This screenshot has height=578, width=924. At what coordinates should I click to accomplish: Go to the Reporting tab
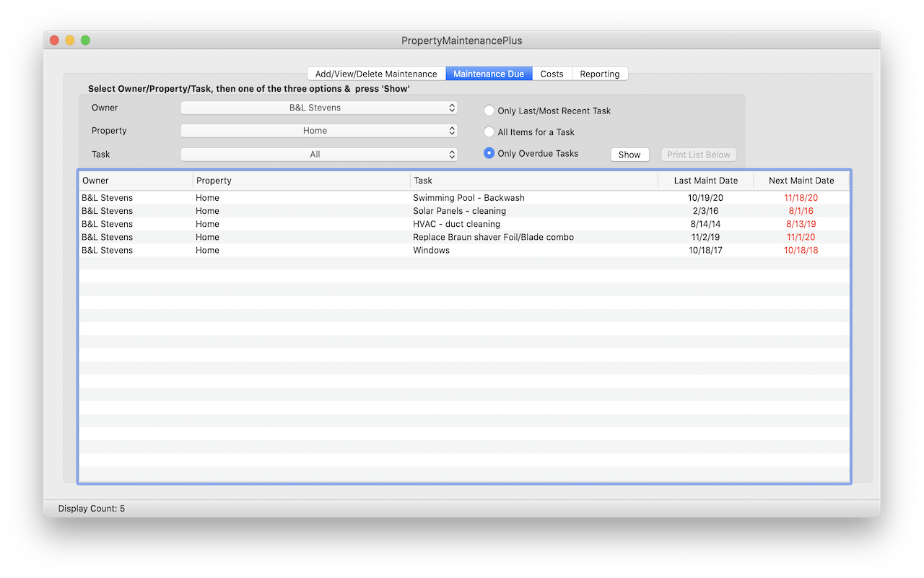(599, 74)
